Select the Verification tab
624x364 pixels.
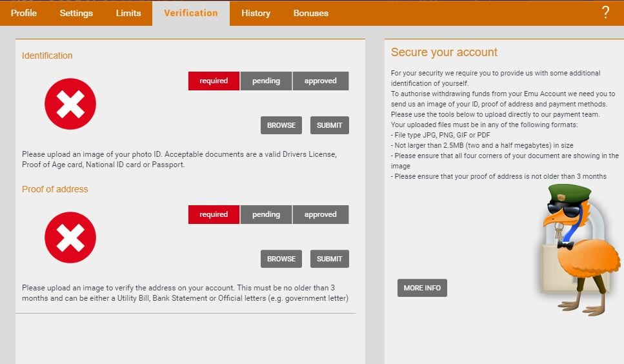[x=191, y=13]
